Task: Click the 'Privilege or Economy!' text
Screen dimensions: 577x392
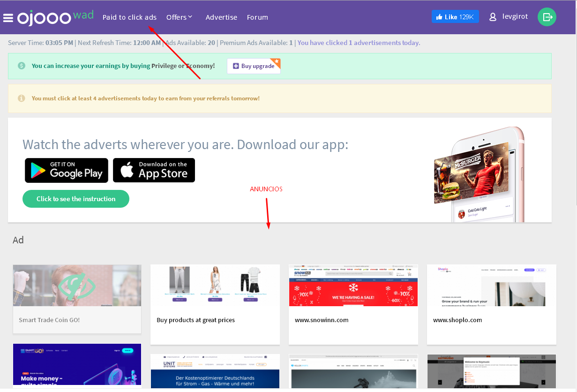Action: pos(183,66)
